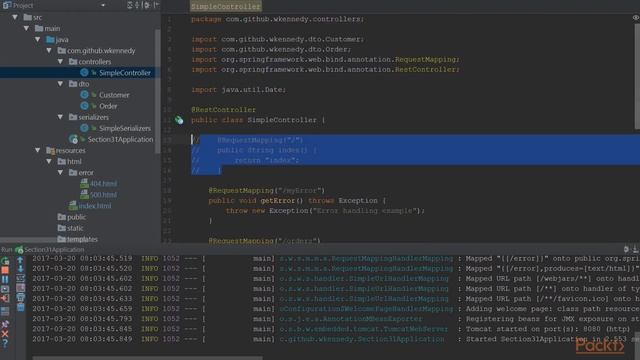
Task: Open SimpleSerializers class
Action: coord(125,128)
